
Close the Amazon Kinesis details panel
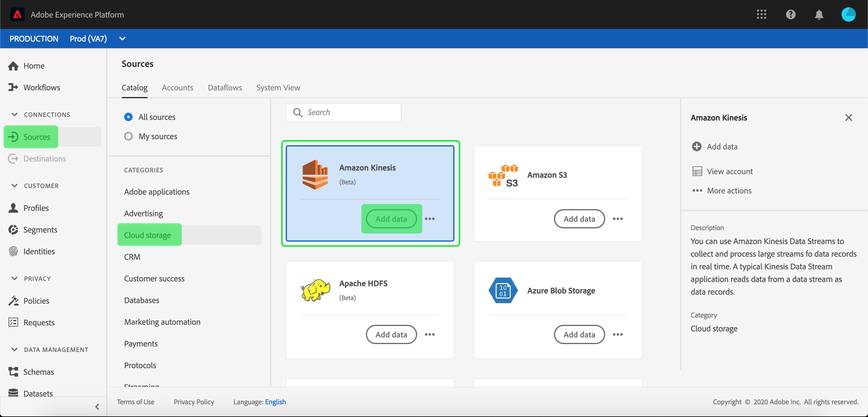tap(848, 118)
